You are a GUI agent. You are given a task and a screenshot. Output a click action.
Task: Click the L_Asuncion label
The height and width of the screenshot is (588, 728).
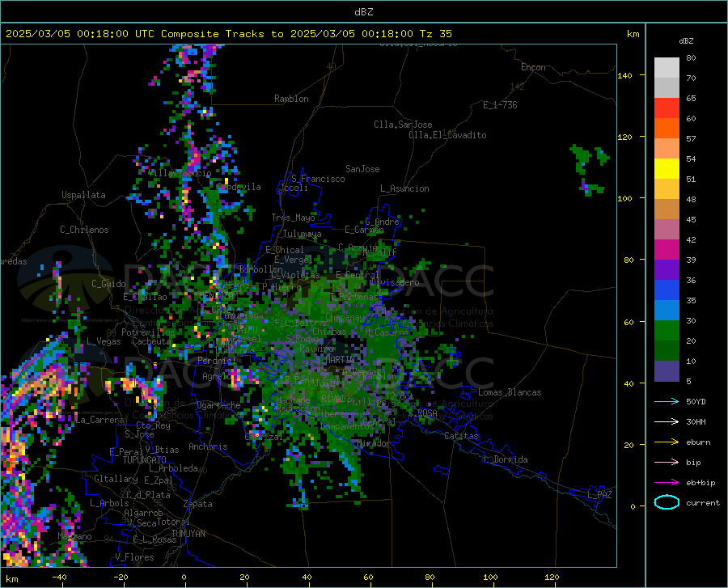(404, 188)
